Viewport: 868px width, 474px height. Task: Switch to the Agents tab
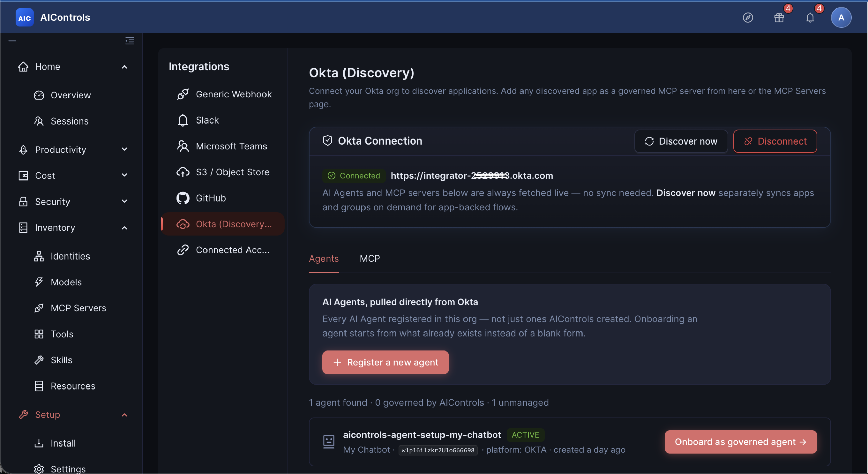tap(323, 259)
